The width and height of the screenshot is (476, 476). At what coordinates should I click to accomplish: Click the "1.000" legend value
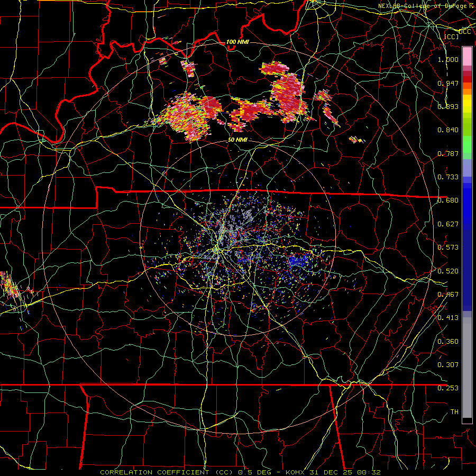click(448, 59)
